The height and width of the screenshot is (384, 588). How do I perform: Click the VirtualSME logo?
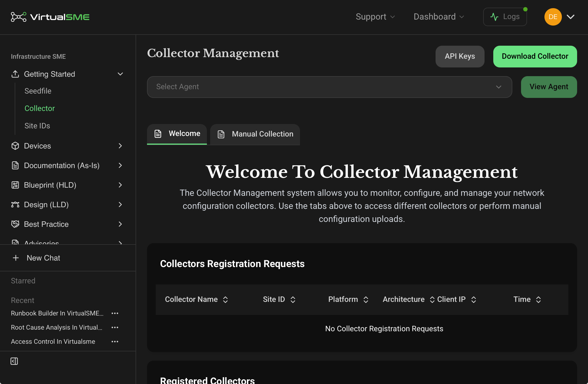[50, 17]
